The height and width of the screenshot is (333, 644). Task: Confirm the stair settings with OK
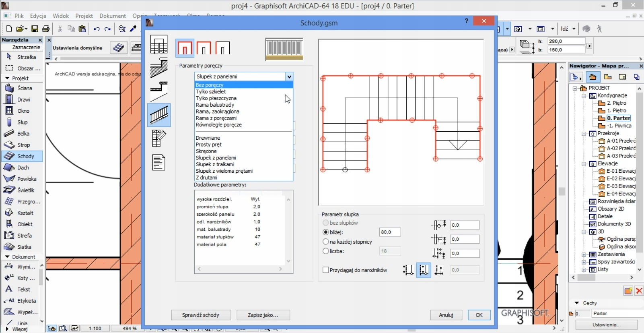[479, 315]
